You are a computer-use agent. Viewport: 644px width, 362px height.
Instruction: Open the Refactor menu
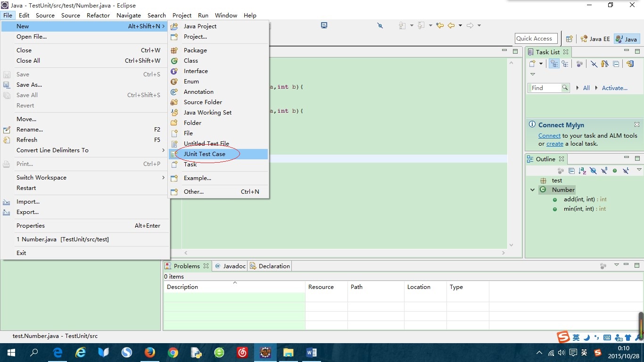(98, 15)
